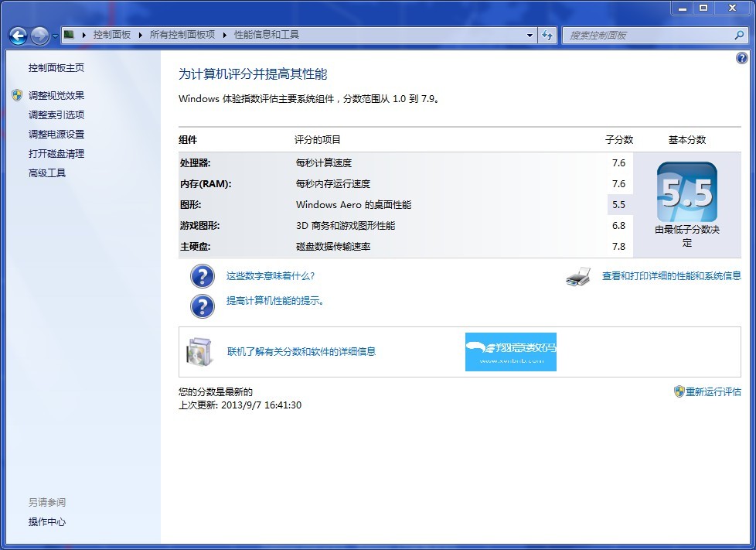Click the shield icon beside 重新运行评估
756x550 pixels.
pos(679,391)
